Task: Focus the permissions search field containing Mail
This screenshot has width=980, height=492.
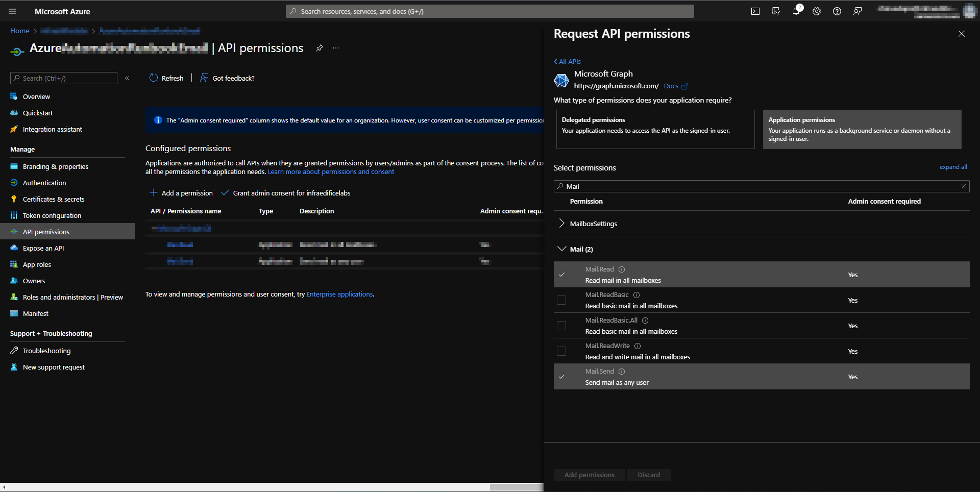Action: point(762,186)
